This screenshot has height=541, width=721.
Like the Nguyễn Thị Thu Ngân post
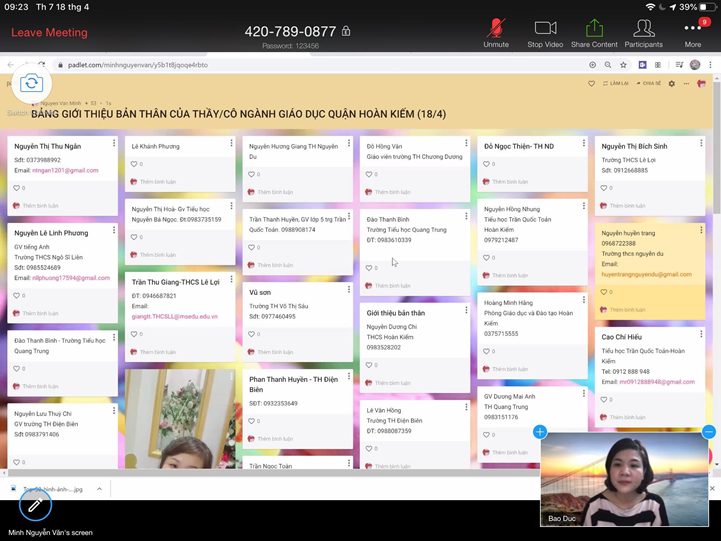click(17, 187)
